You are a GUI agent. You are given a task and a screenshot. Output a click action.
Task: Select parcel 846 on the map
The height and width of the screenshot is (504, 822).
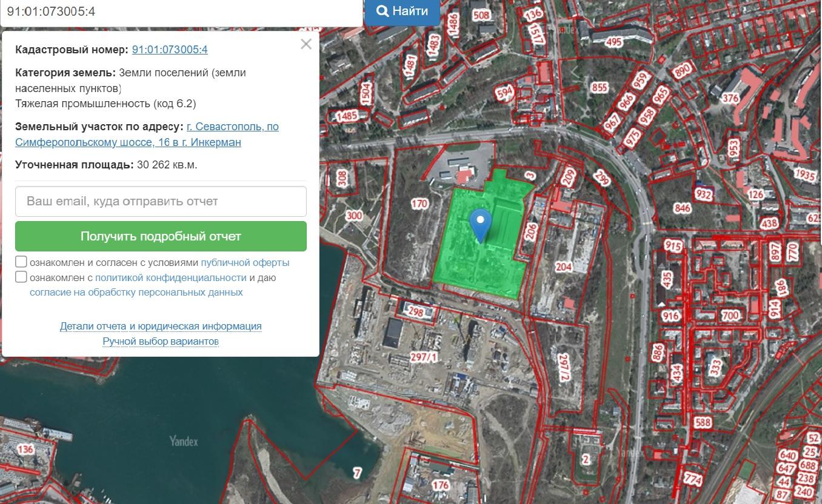(682, 208)
